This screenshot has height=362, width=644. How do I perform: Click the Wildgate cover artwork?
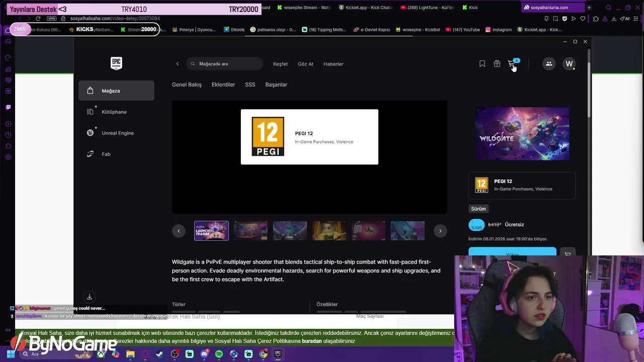pyautogui.click(x=522, y=134)
